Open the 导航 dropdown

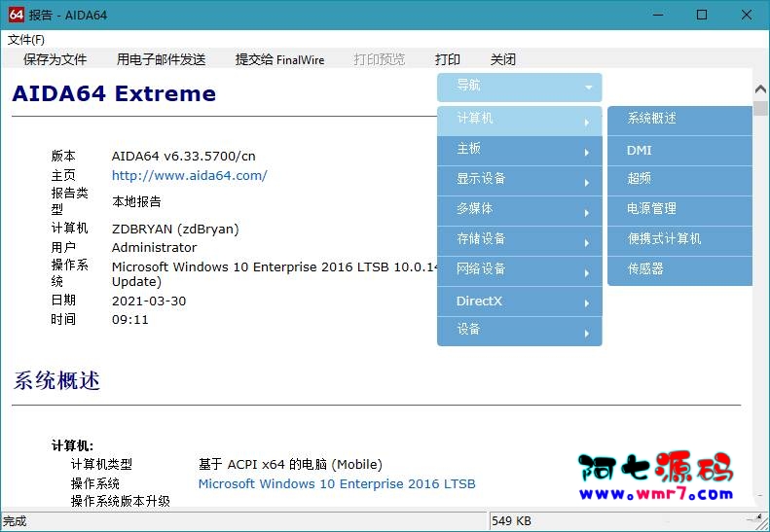coord(520,88)
